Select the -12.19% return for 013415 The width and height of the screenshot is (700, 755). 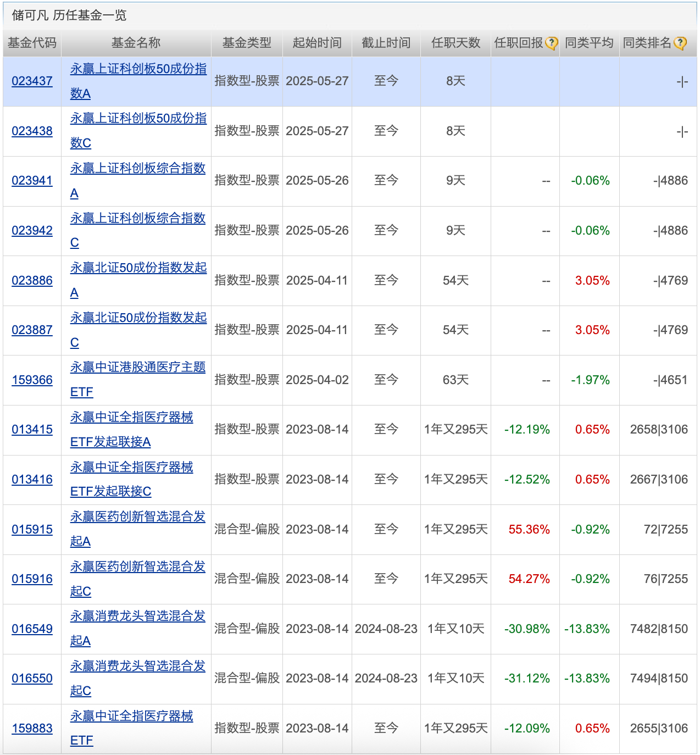coord(527,430)
